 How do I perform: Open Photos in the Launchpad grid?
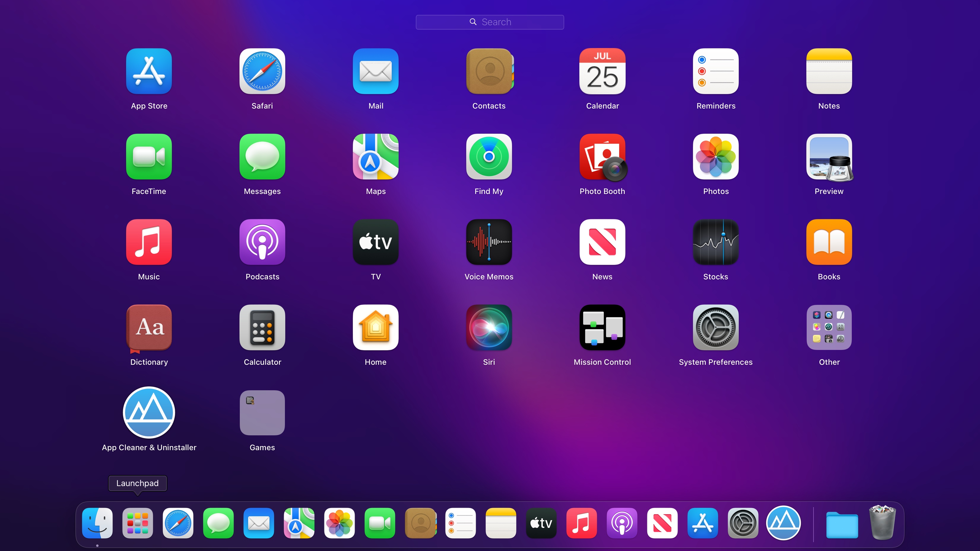[716, 156]
